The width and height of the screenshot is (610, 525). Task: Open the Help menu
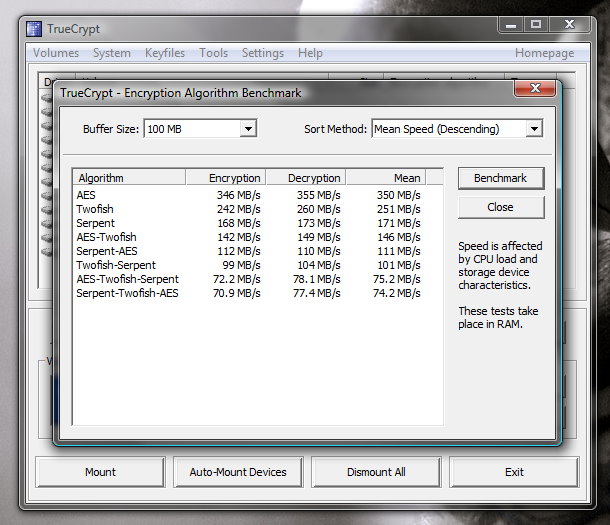pyautogui.click(x=310, y=52)
